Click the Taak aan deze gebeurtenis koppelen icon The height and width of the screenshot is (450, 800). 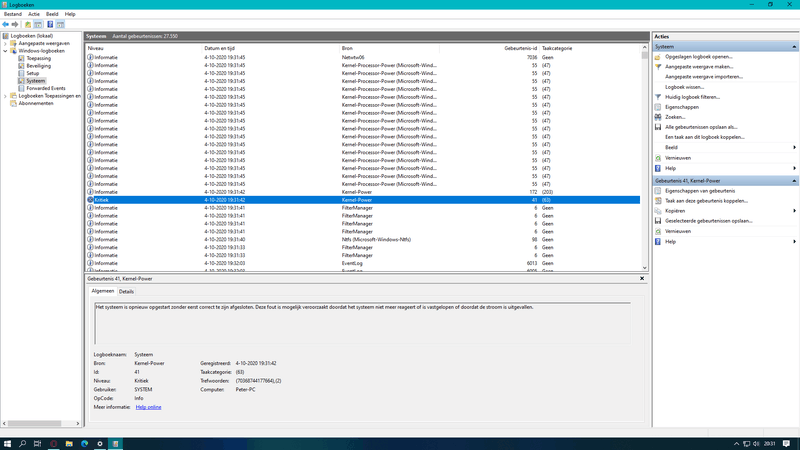(x=658, y=201)
